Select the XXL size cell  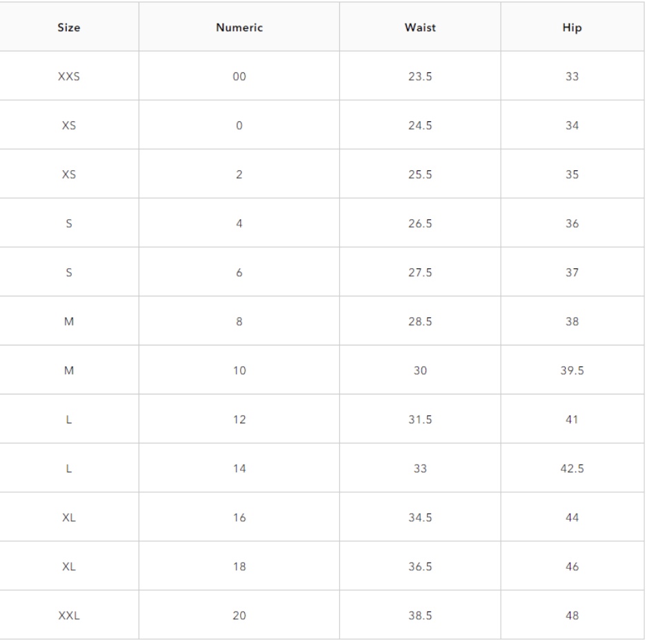(69, 616)
